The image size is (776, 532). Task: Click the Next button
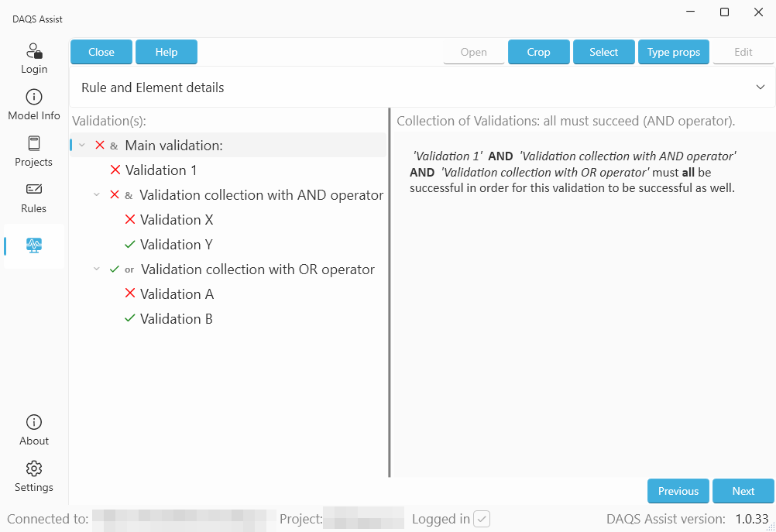[743, 490]
